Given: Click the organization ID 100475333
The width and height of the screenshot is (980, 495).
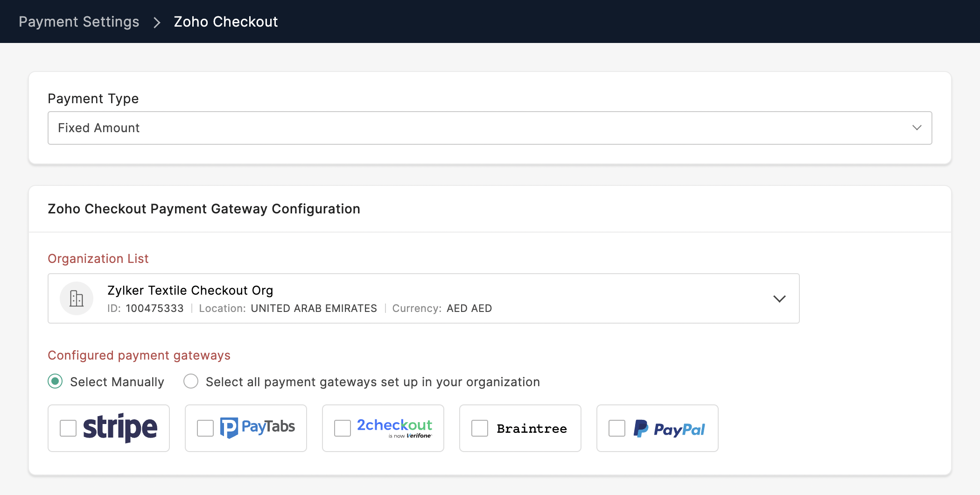Looking at the screenshot, I should point(155,309).
